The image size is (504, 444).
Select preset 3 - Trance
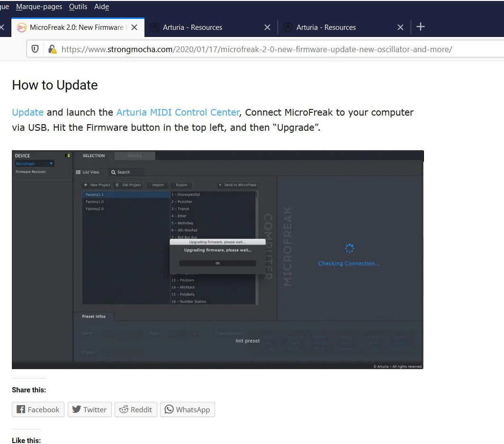pos(213,208)
